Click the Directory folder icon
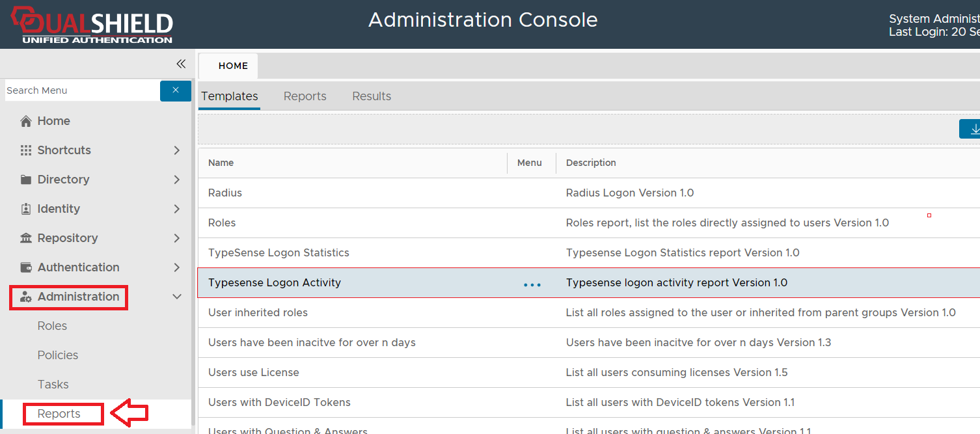This screenshot has height=434, width=980. tap(26, 180)
